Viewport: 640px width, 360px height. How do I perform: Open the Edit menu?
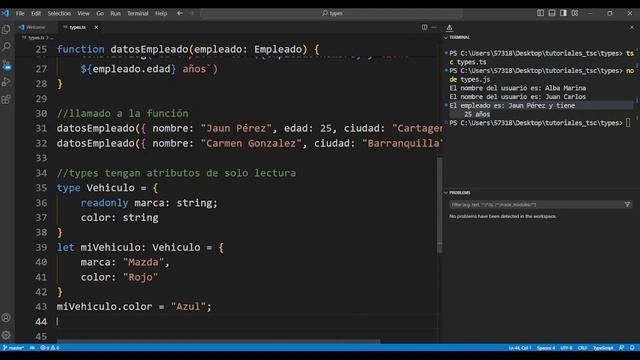36,13
